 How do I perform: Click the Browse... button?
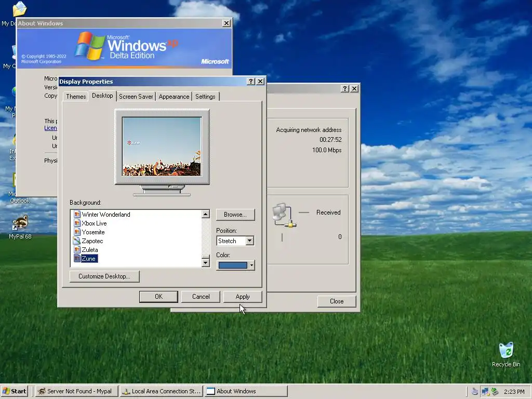coord(235,215)
